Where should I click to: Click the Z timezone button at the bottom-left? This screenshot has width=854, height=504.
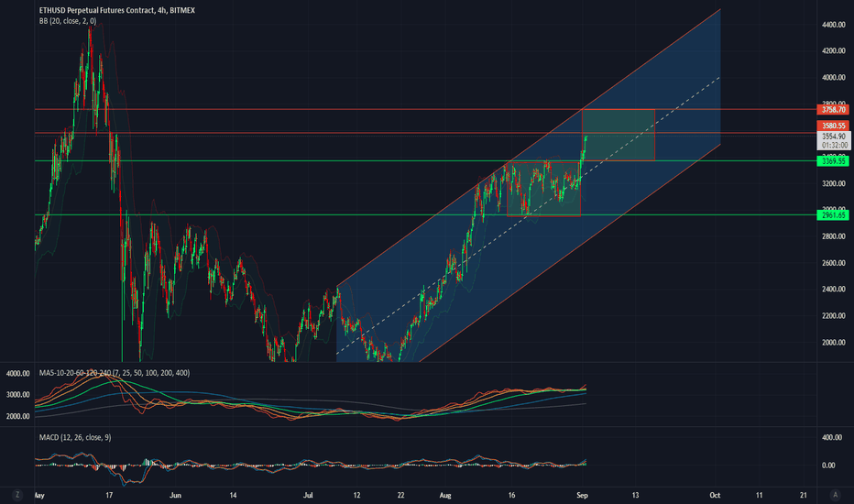click(x=17, y=495)
